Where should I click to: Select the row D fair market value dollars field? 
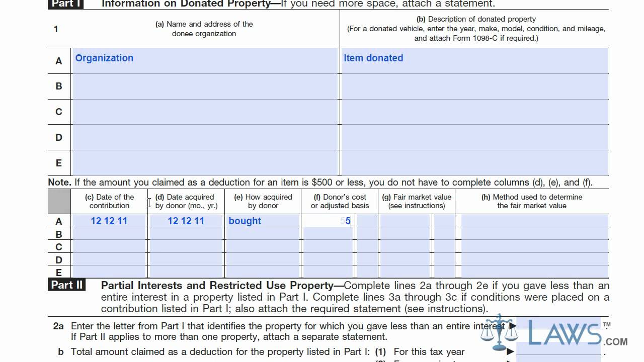coord(405,260)
